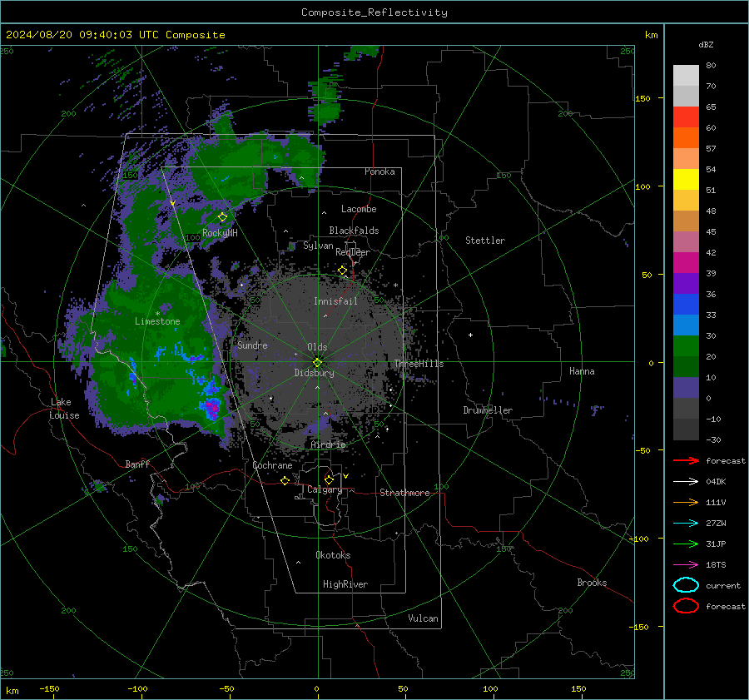Click the magenta 18TS arrow icon
Image resolution: width=749 pixels, height=700 pixels.
tap(686, 565)
